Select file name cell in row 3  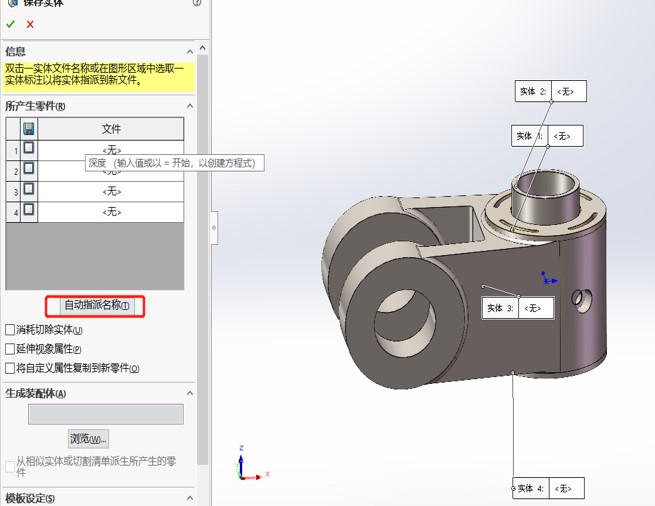coord(111,191)
